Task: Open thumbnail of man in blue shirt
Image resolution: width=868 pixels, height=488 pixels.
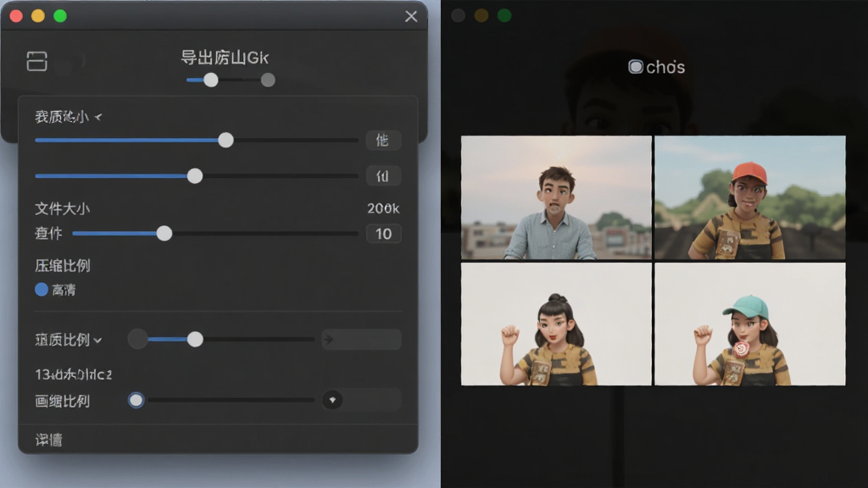Action: pos(556,197)
